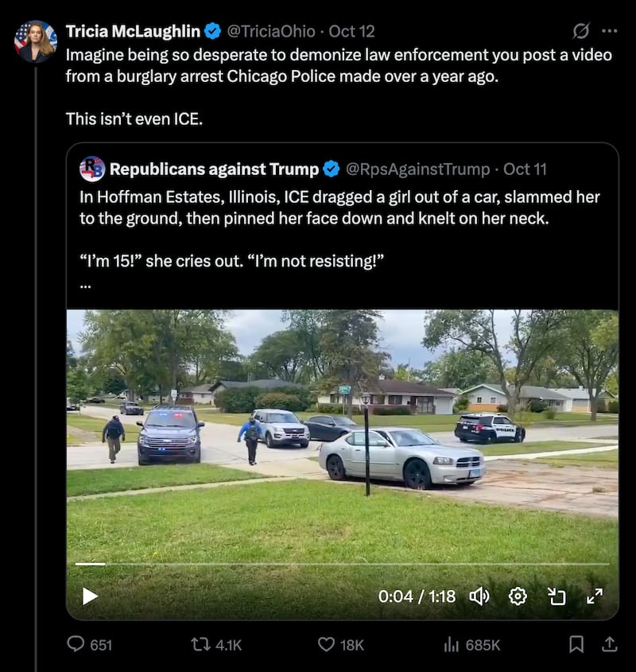
Task: Play the embedded video
Action: [x=90, y=596]
